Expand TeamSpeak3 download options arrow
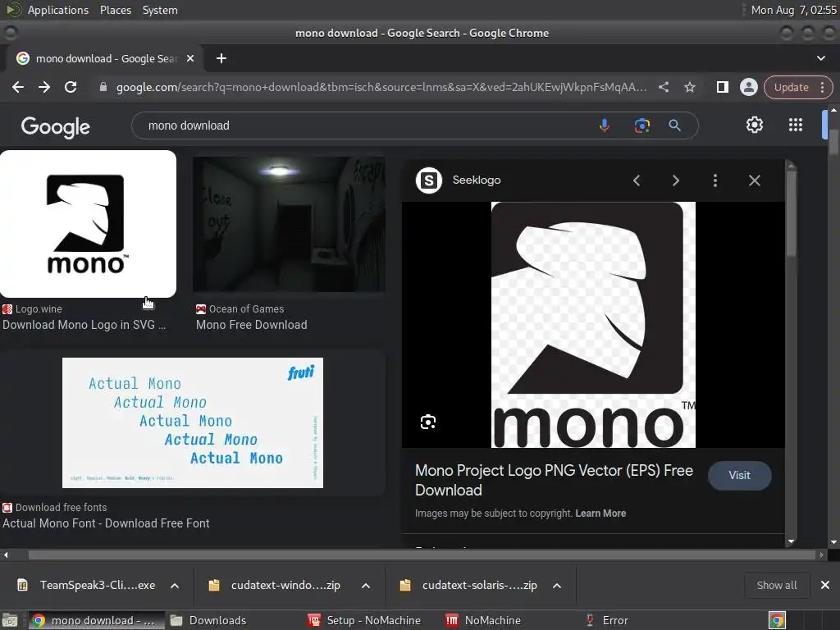The height and width of the screenshot is (630, 840). coord(175,586)
